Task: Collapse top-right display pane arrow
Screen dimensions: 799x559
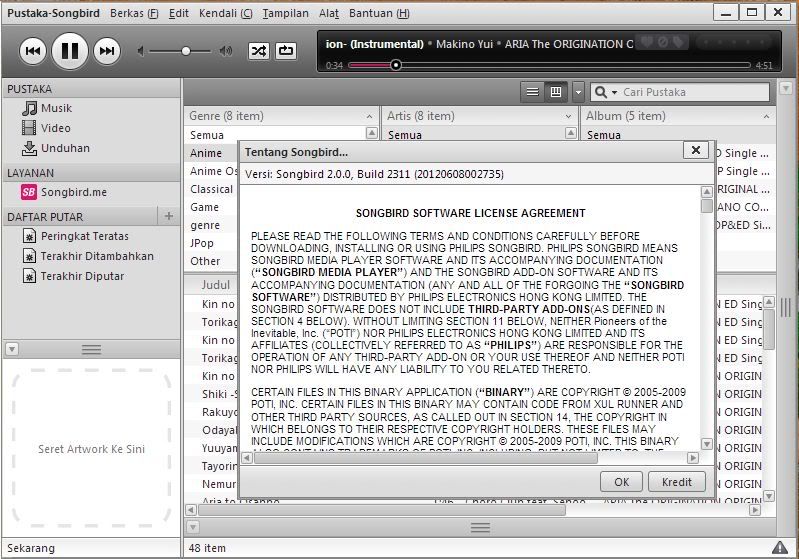Action: (785, 88)
